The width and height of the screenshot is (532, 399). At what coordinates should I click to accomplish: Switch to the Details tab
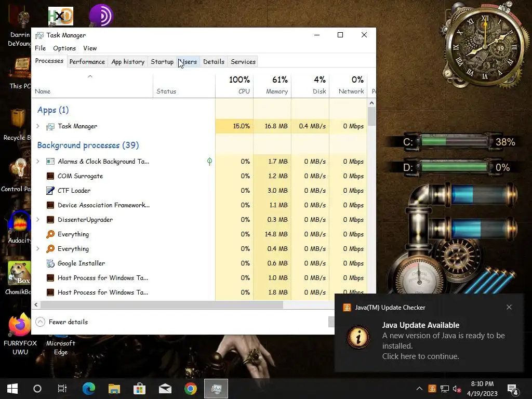point(214,62)
